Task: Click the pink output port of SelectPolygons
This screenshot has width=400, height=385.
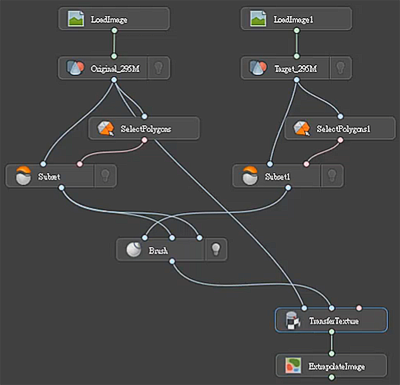Action: pos(144,140)
